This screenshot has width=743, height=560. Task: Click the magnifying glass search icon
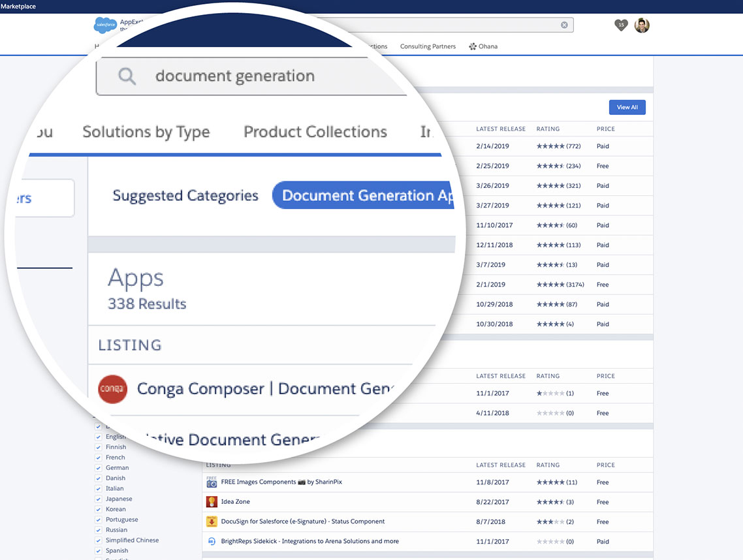pos(127,76)
